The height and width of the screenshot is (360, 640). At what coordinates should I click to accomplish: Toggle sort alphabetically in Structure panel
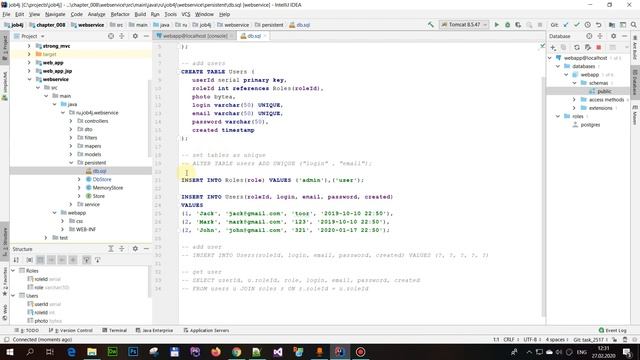tap(16, 260)
